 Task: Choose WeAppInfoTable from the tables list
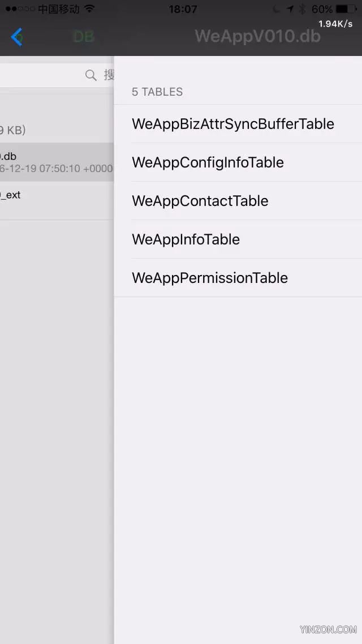[x=238, y=239]
